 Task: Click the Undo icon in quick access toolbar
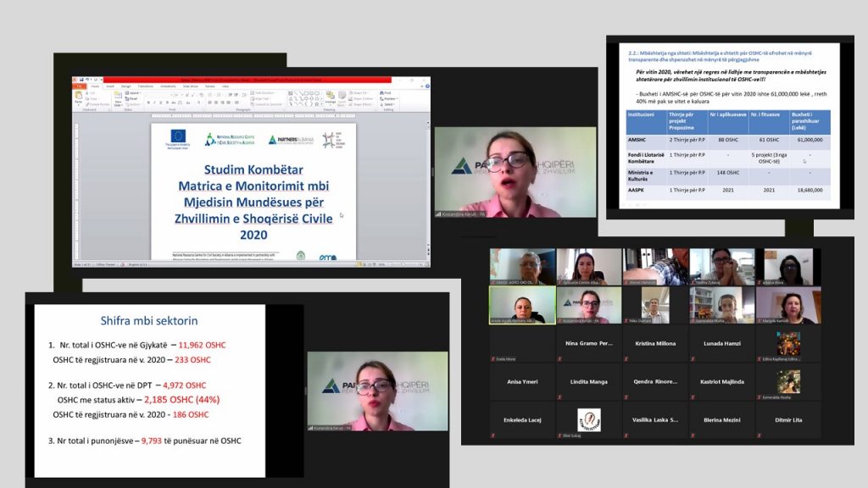coord(87,80)
